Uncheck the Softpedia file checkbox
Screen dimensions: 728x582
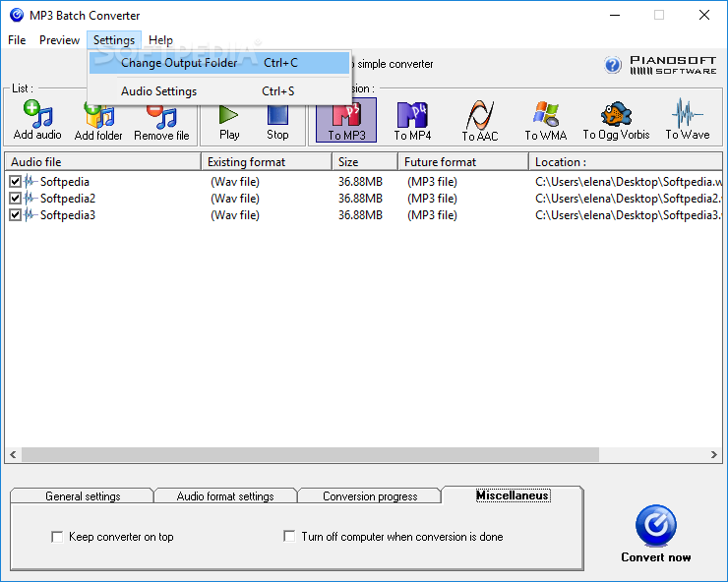click(16, 182)
